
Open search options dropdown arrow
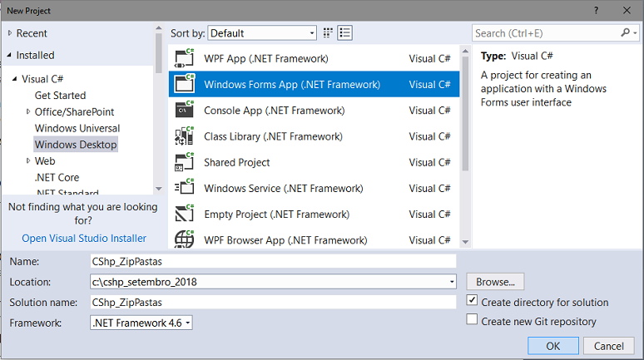[x=635, y=32]
